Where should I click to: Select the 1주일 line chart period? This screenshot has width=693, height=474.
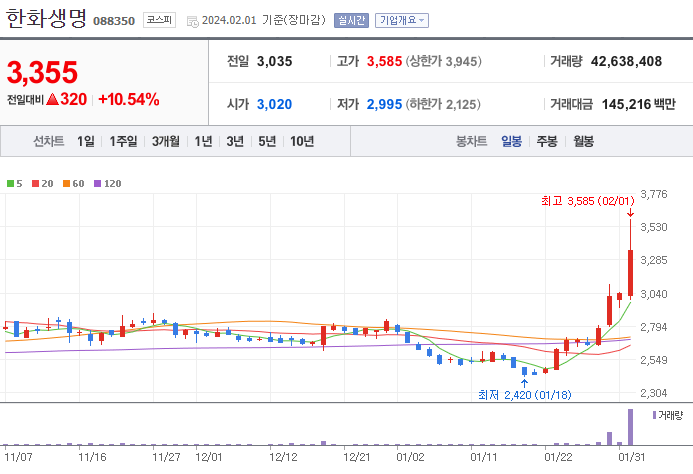click(x=123, y=141)
